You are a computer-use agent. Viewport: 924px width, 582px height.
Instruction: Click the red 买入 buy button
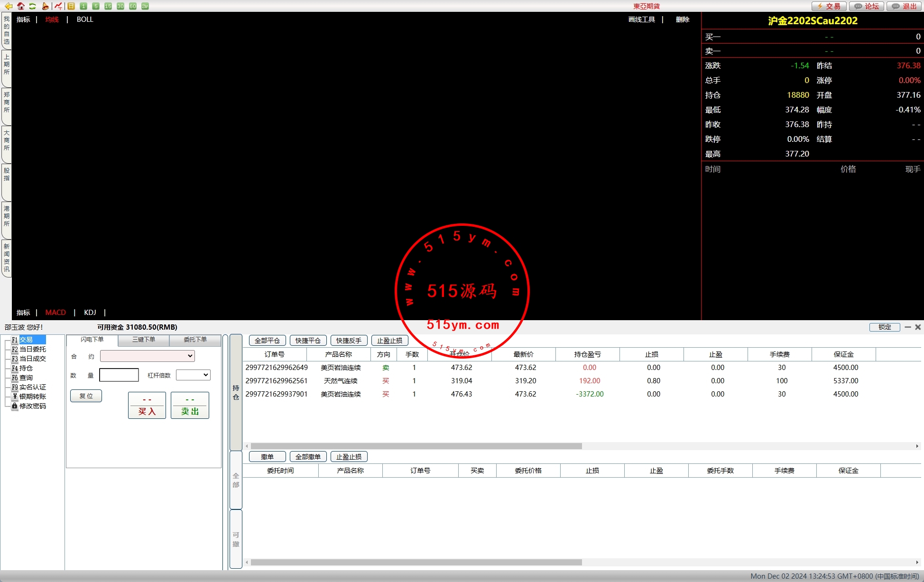click(x=147, y=406)
